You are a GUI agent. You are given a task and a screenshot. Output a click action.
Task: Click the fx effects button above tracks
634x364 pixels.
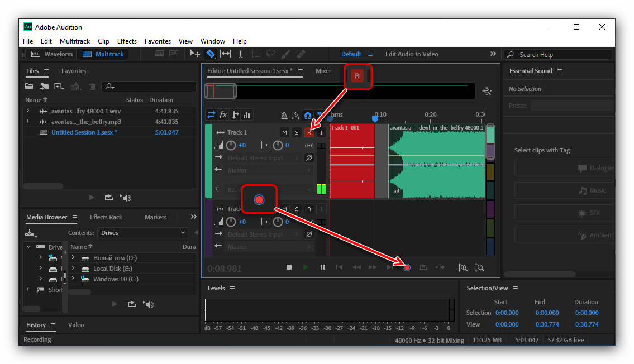[x=223, y=115]
